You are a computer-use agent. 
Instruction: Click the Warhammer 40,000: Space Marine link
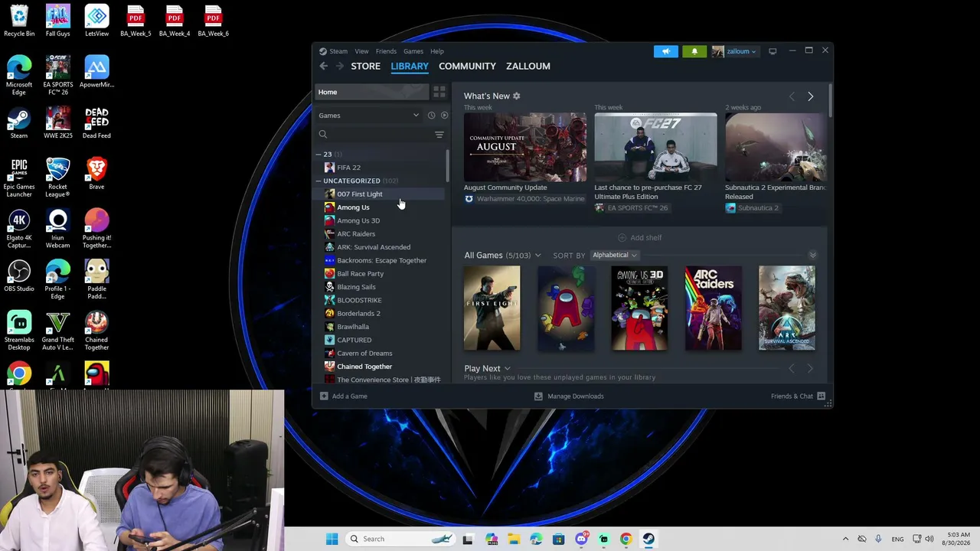531,199
